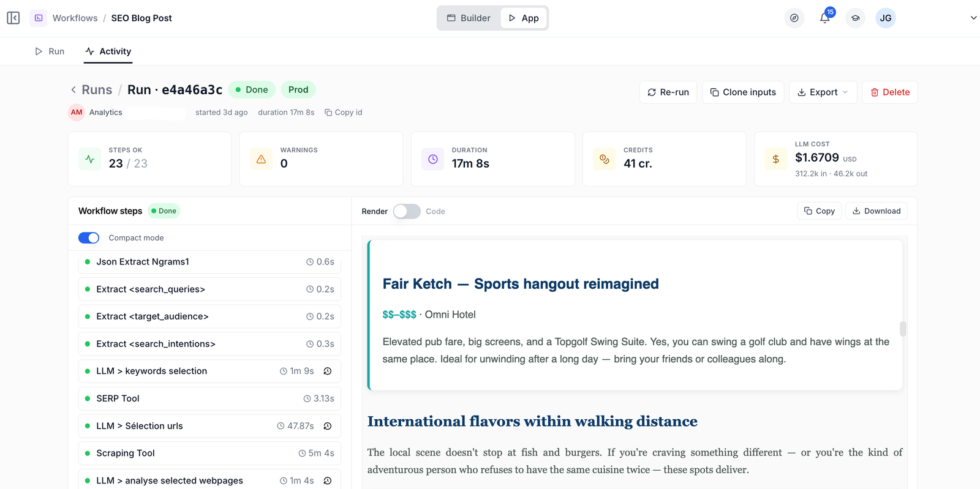Select the Extract <search_queries> step

pyautogui.click(x=209, y=289)
